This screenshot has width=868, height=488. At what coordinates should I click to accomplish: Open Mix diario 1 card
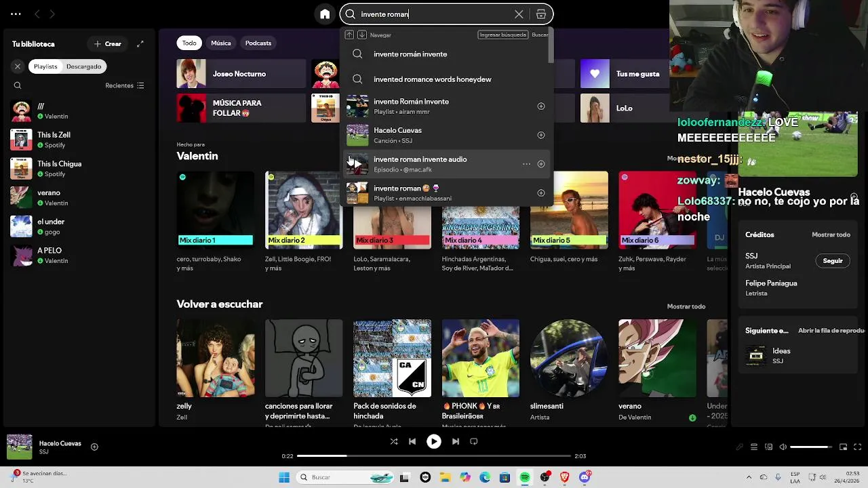click(216, 221)
